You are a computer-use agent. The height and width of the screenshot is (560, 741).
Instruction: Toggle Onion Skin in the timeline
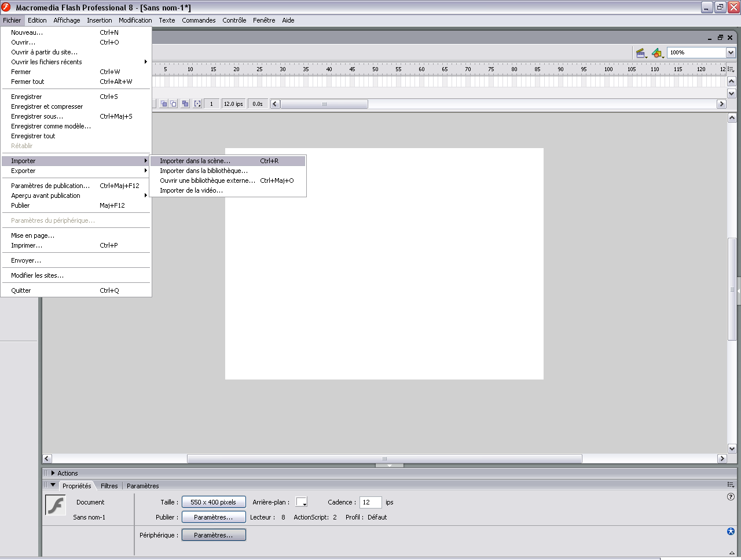[164, 104]
